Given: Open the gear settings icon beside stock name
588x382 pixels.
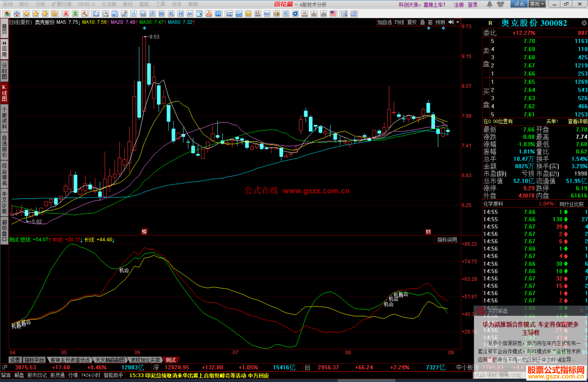Looking at the screenshot, I should tap(584, 23).
